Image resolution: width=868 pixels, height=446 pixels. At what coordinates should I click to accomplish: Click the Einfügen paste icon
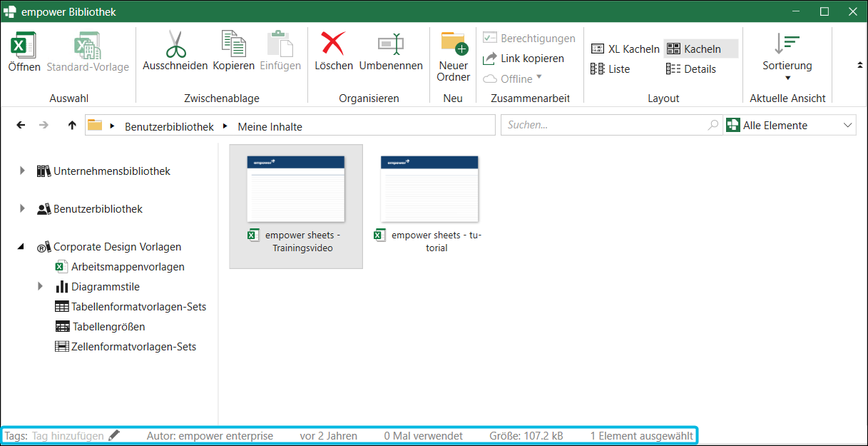pyautogui.click(x=280, y=52)
